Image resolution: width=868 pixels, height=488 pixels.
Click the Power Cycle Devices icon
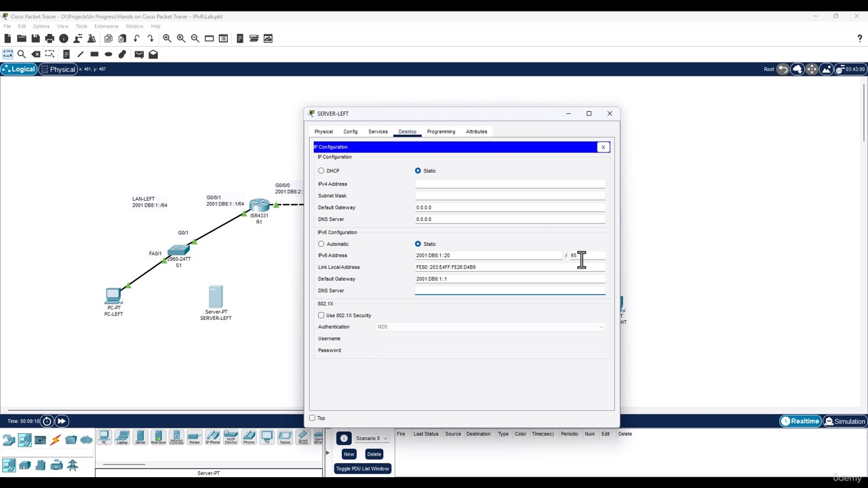47,421
